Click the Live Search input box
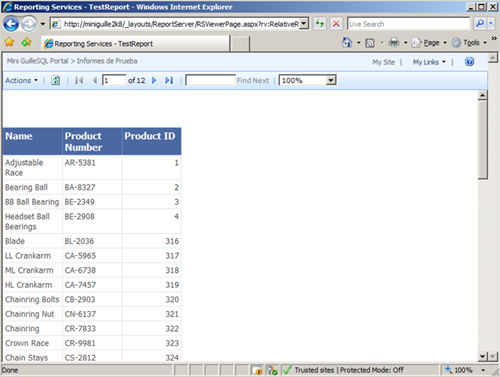 (408, 24)
